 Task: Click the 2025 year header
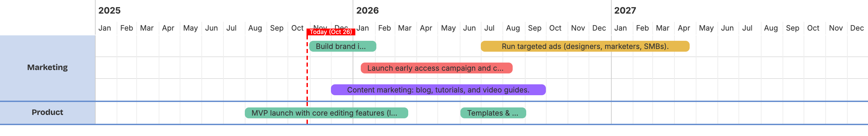point(110,11)
